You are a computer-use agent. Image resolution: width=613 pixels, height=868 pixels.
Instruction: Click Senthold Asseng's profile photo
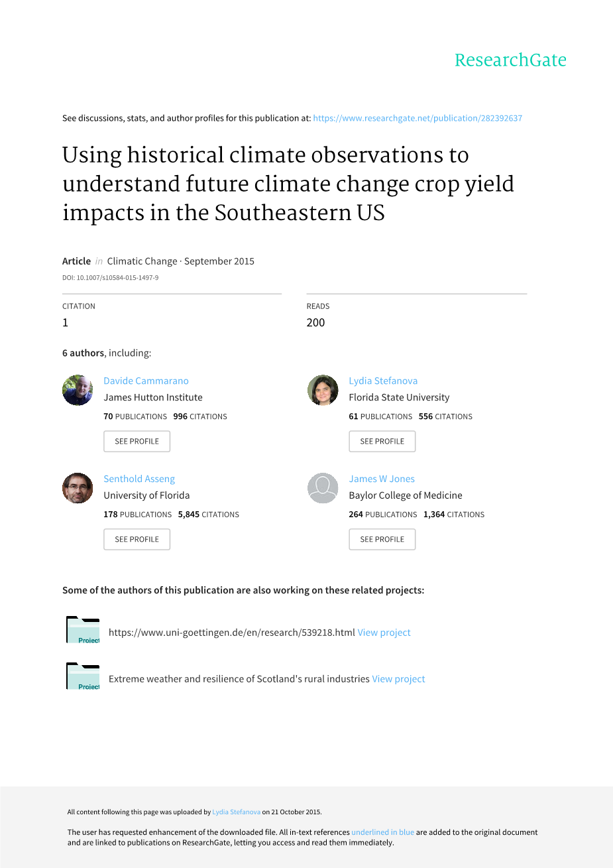pos(78,488)
